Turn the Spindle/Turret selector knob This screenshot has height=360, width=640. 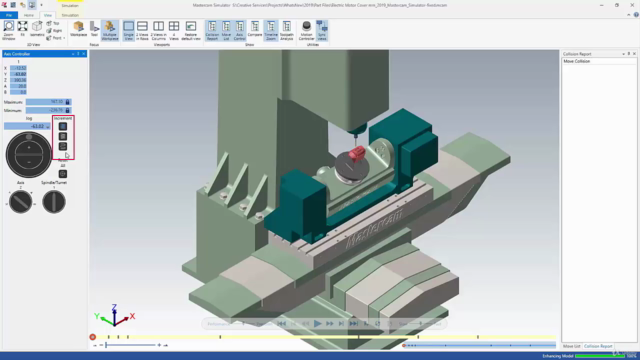pos(54,201)
